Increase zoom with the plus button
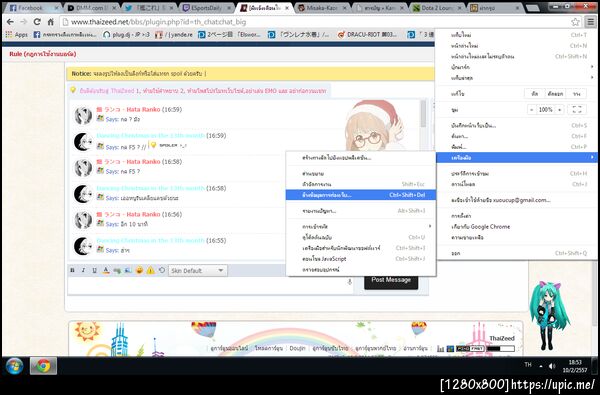 click(559, 110)
